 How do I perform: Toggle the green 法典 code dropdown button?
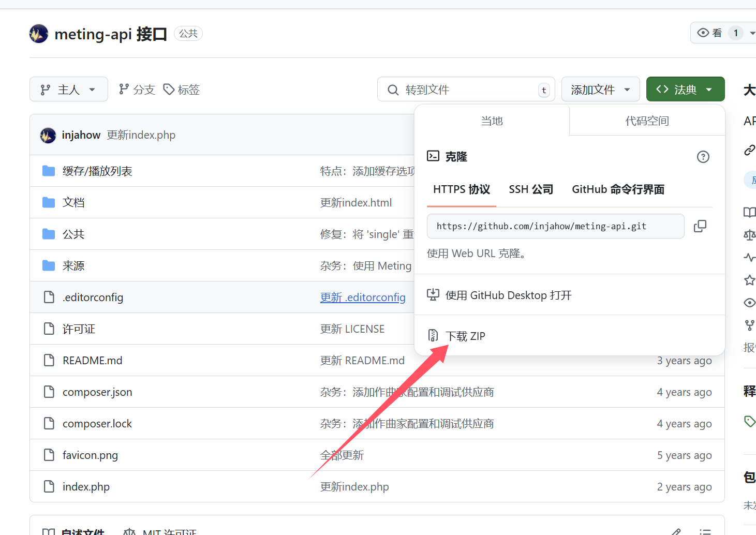click(685, 90)
